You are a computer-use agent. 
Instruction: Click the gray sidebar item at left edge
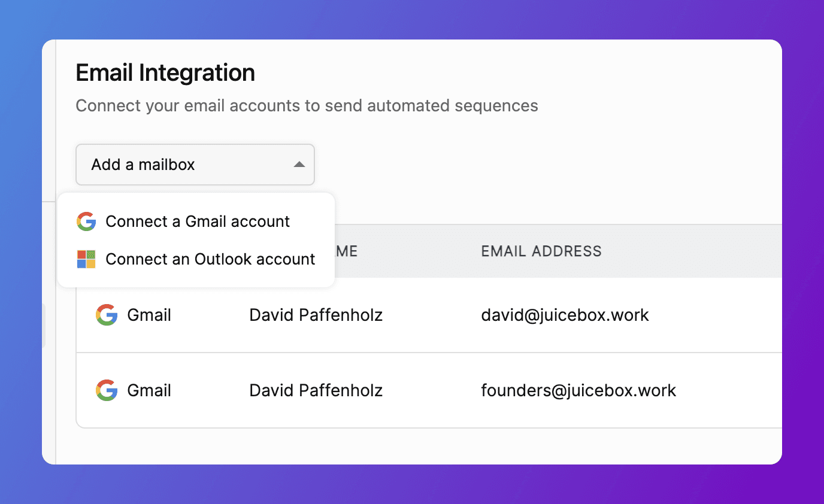pos(44,325)
